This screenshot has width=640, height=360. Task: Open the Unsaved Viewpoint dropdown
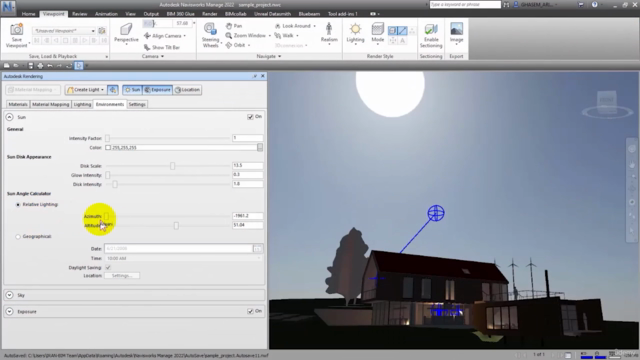pyautogui.click(x=93, y=31)
